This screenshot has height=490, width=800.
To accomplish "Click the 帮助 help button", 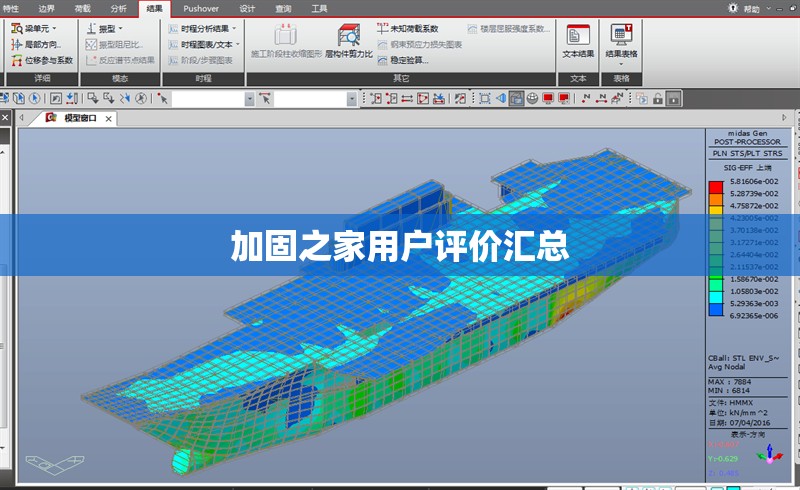I will pos(744,8).
